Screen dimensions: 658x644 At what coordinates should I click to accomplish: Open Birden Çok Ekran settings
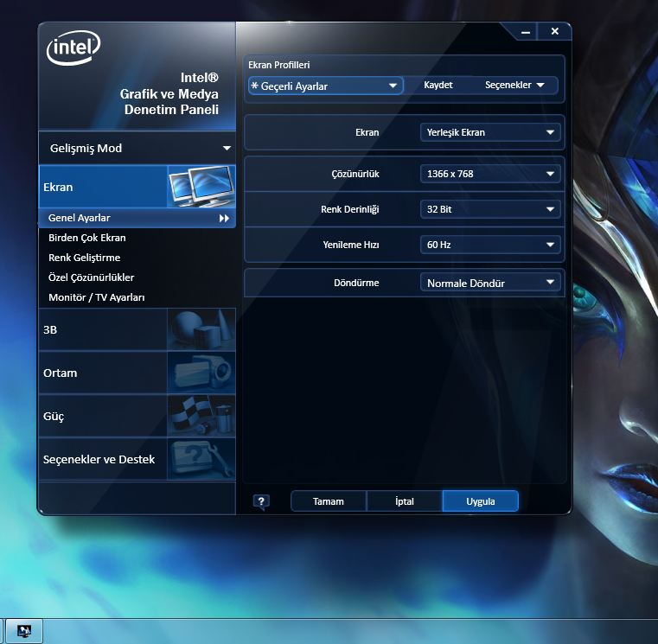[x=87, y=238]
